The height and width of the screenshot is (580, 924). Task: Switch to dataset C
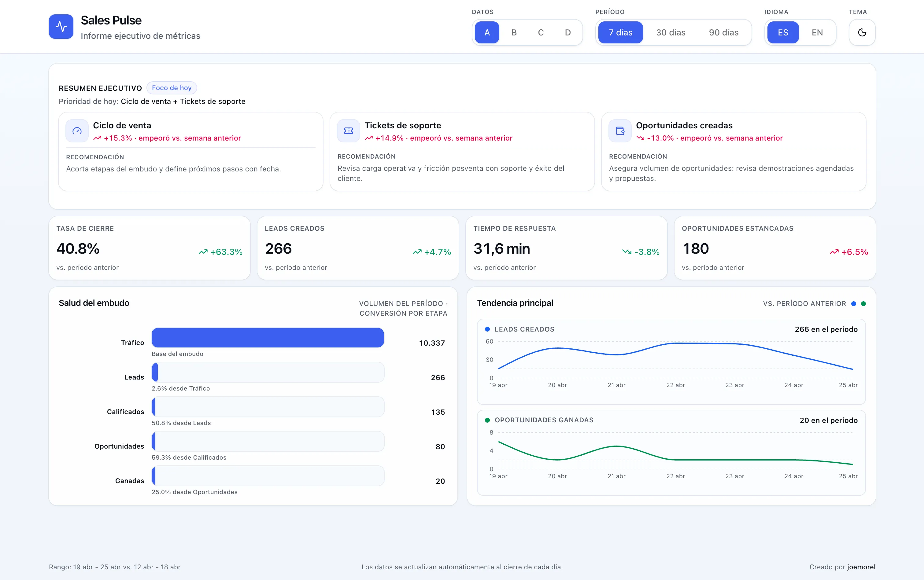coord(541,33)
